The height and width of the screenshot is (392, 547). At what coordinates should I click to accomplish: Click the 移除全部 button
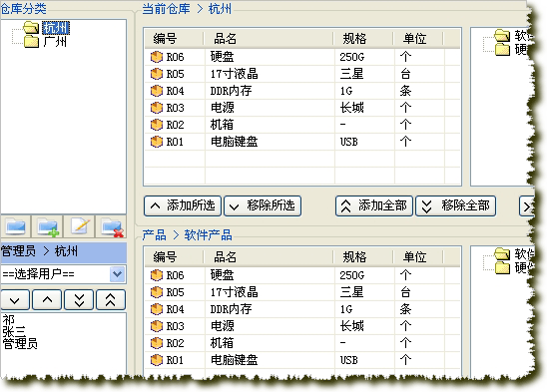point(455,205)
